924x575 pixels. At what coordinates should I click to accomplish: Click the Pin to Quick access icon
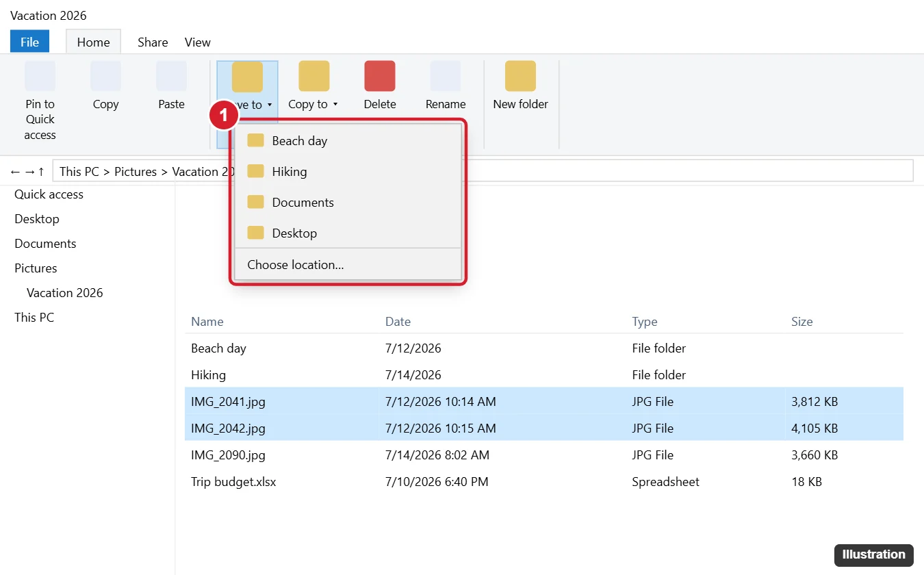coord(40,76)
